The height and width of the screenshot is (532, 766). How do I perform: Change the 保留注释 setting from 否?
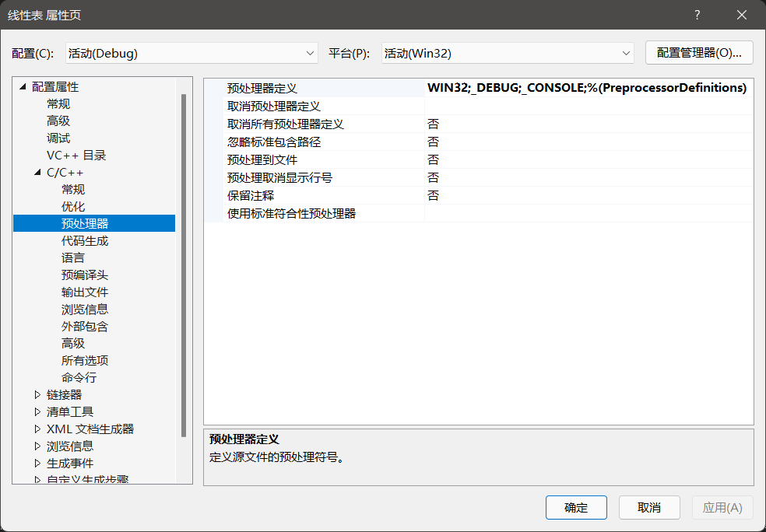tap(434, 195)
